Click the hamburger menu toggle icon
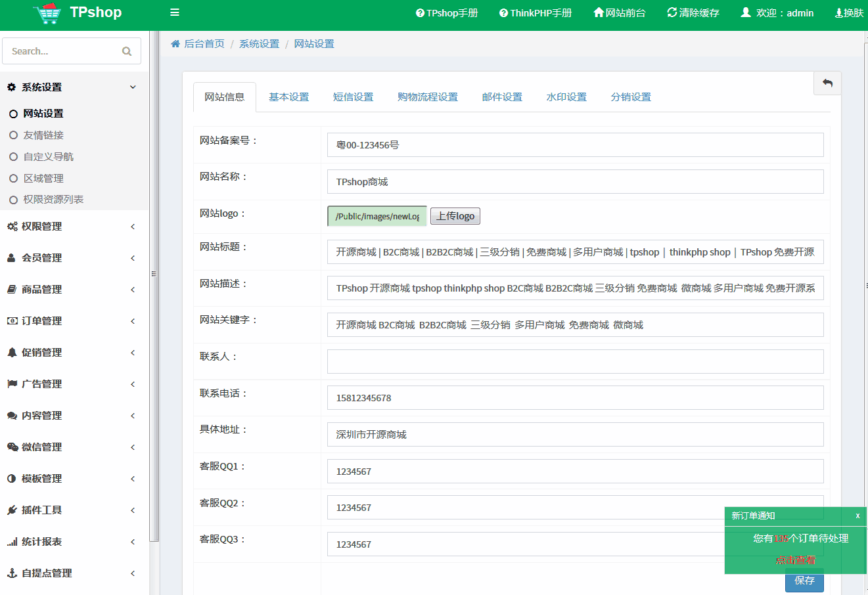 pyautogui.click(x=175, y=12)
